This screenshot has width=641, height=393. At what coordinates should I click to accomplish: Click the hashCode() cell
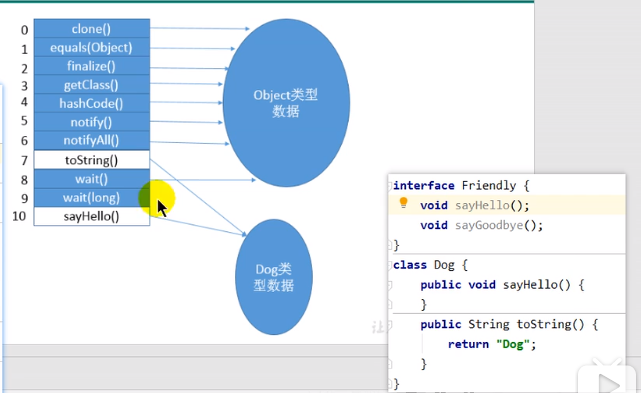click(x=92, y=103)
